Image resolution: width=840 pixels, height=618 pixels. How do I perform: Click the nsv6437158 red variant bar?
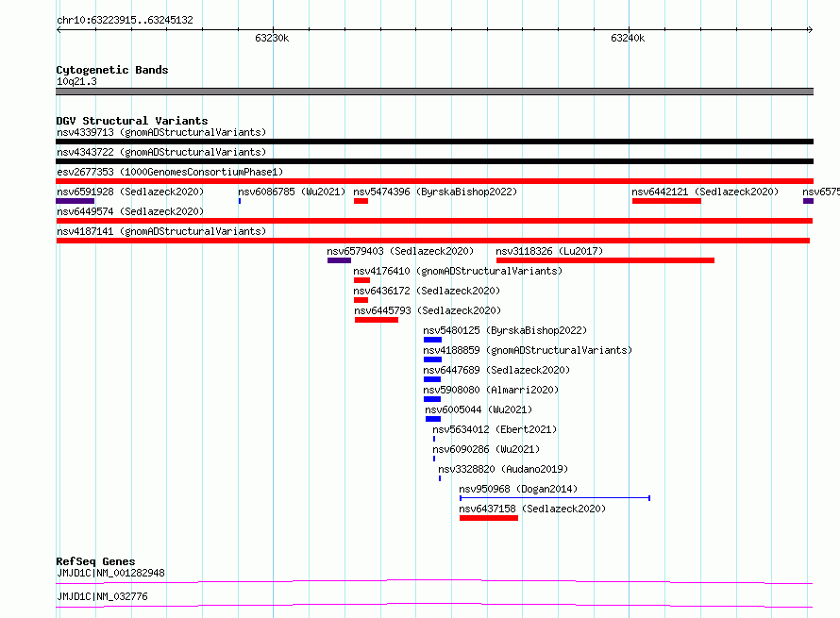[489, 518]
